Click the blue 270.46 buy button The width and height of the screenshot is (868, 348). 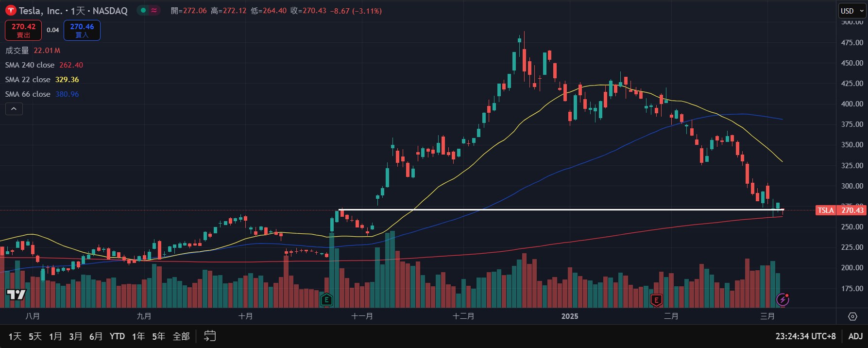(x=82, y=30)
